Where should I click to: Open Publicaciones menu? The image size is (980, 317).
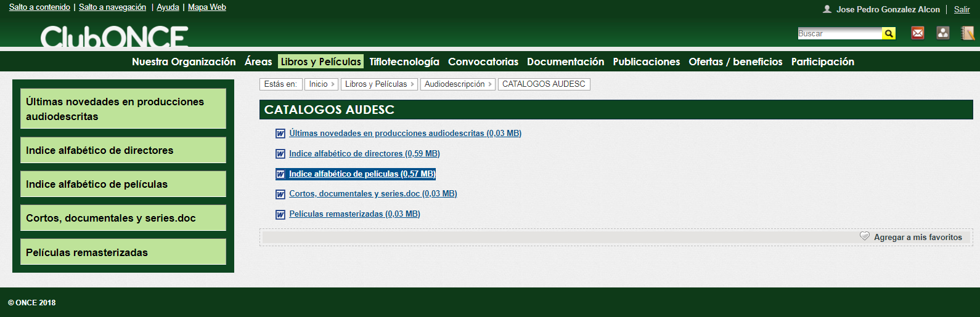pos(647,62)
